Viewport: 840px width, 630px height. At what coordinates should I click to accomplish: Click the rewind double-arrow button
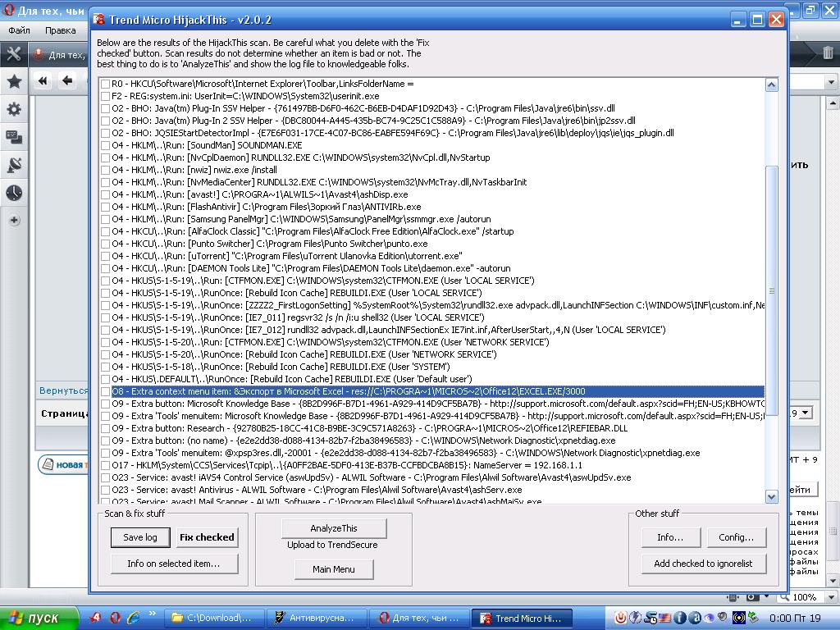tap(43, 80)
